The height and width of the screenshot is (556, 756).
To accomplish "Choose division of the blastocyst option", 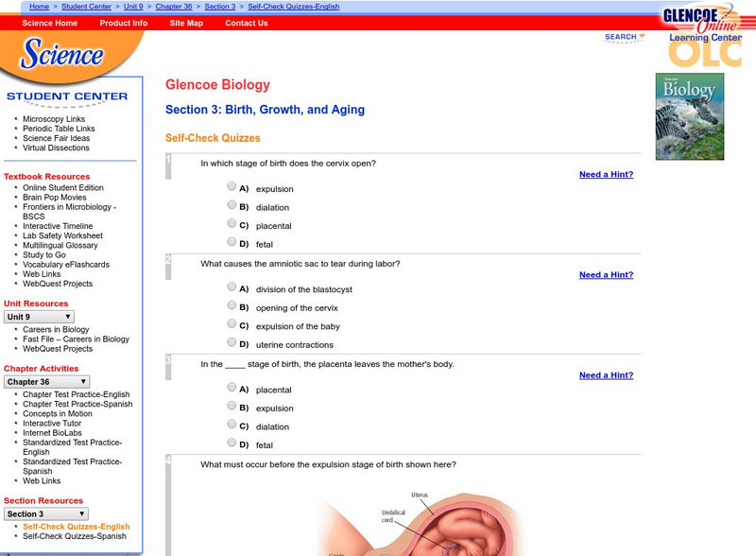I will [232, 287].
